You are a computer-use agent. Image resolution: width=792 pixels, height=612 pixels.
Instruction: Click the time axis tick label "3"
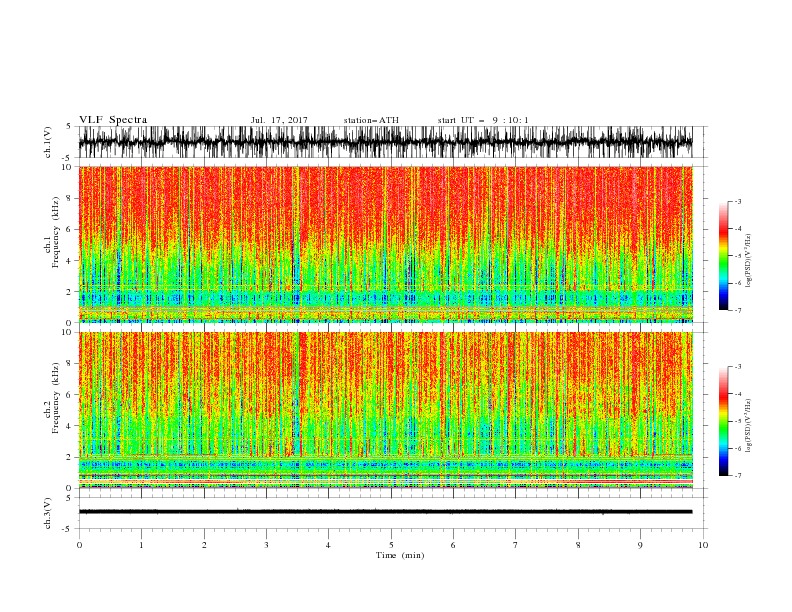266,545
